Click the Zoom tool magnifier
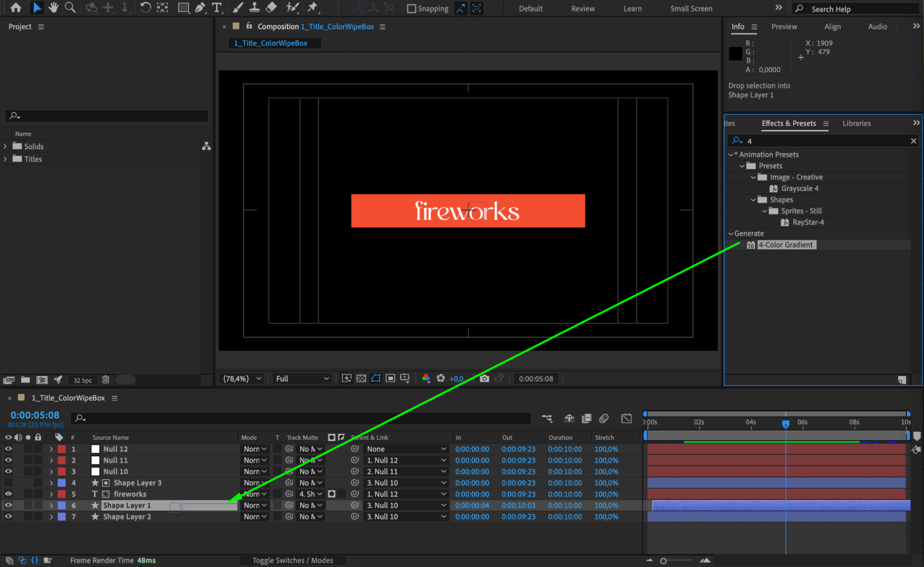This screenshot has height=567, width=924. pos(70,7)
